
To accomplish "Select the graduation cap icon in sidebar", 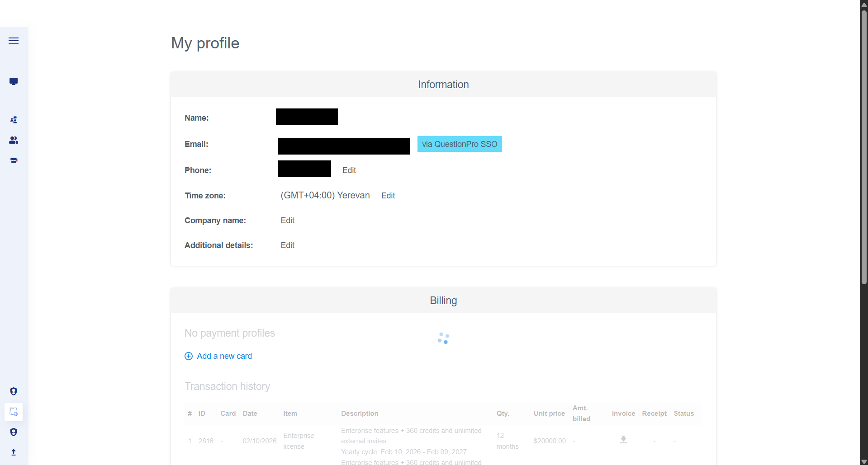I will point(14,160).
